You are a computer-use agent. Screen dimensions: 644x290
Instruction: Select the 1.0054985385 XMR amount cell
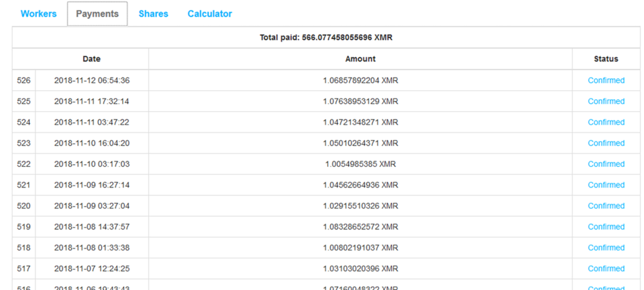click(360, 164)
